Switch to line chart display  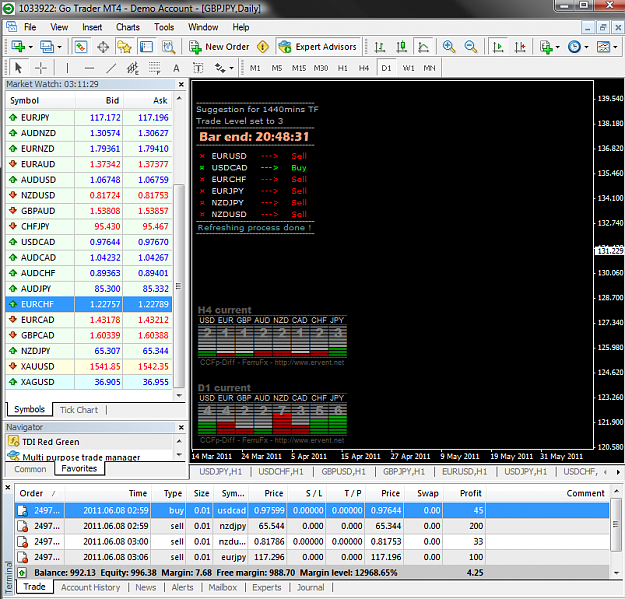[423, 47]
